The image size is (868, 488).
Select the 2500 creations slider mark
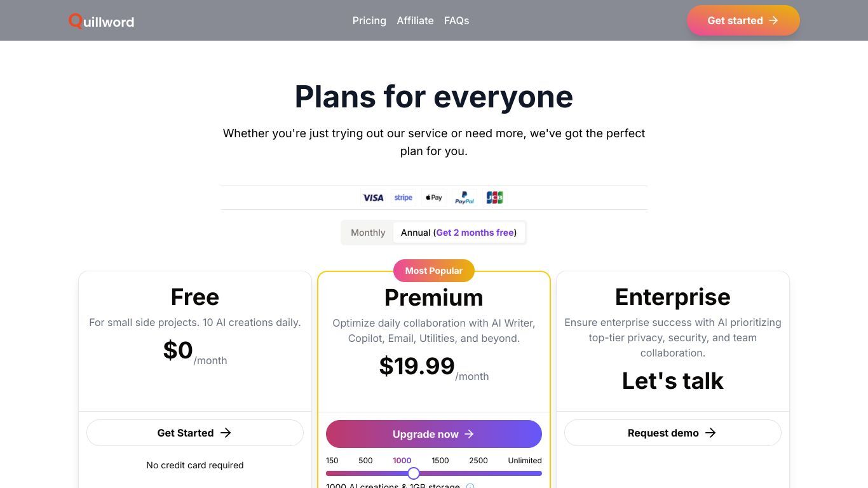(x=478, y=461)
